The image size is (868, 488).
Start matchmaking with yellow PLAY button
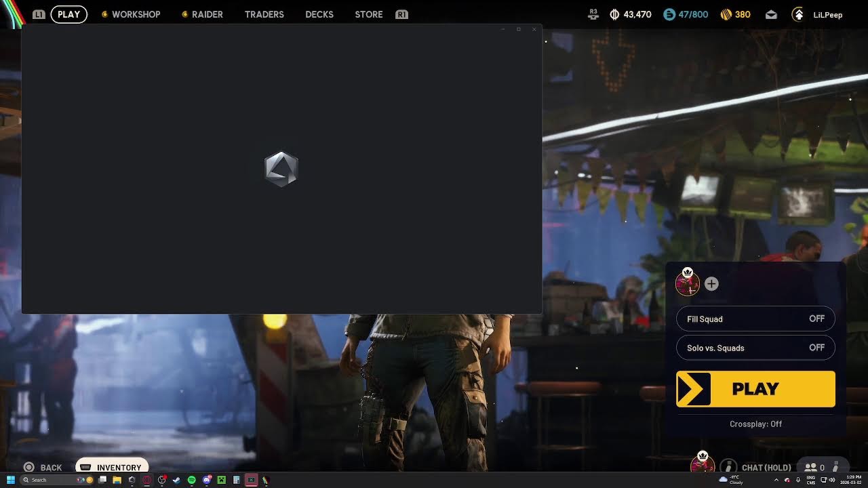point(755,389)
